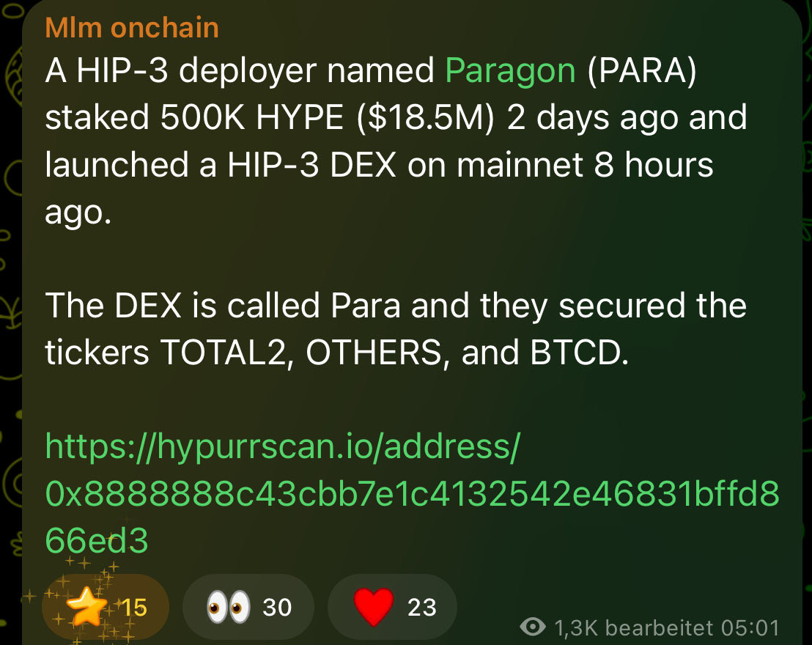Click the paragraph mentioning TOTAL2, OTHERS, BTCD

(396, 329)
